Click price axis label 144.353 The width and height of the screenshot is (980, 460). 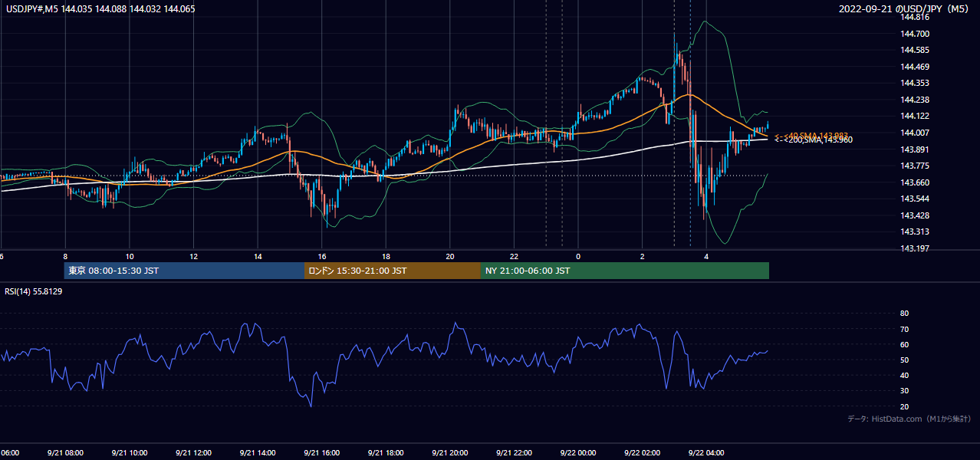coord(914,83)
